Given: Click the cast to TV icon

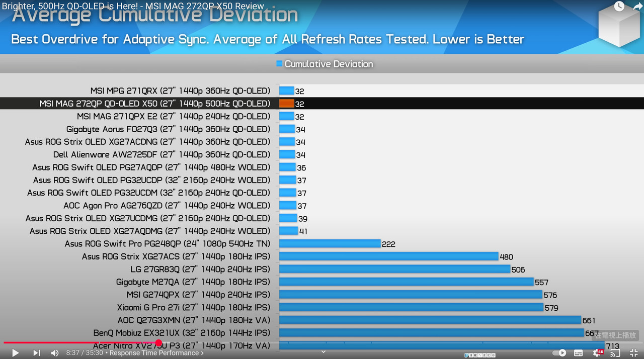Looking at the screenshot, I should [x=615, y=353].
